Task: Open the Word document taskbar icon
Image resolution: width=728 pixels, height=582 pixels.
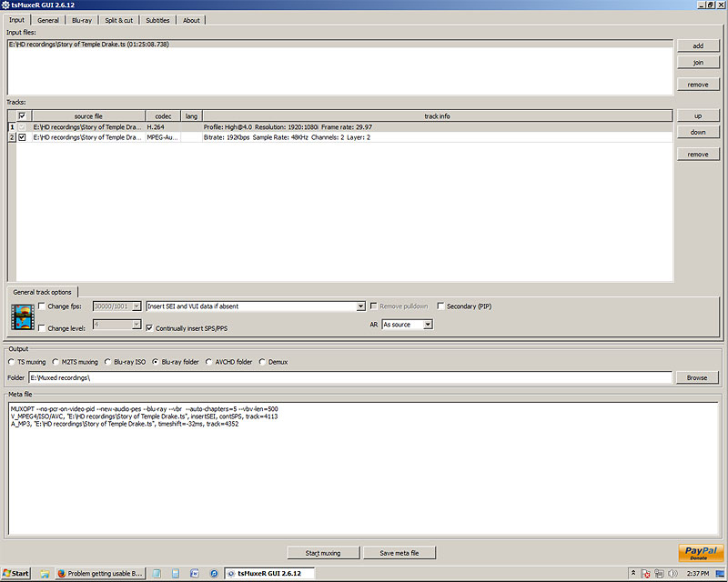Action: point(195,574)
